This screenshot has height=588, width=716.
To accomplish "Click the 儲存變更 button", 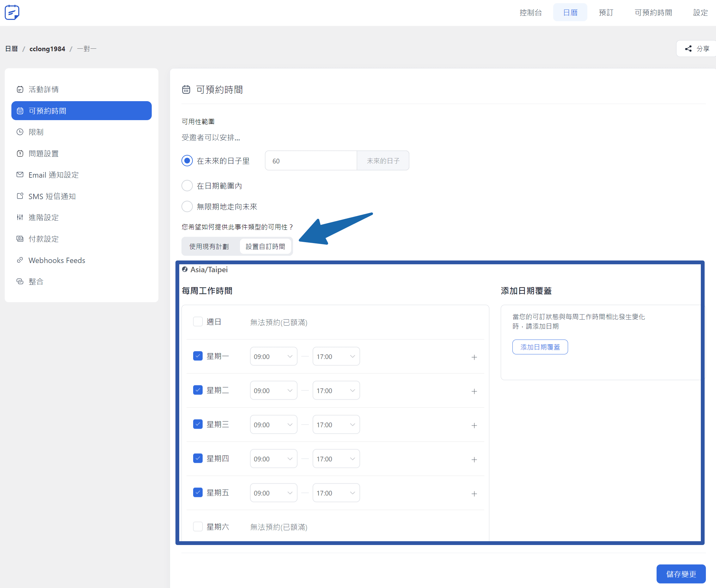I will 681,574.
